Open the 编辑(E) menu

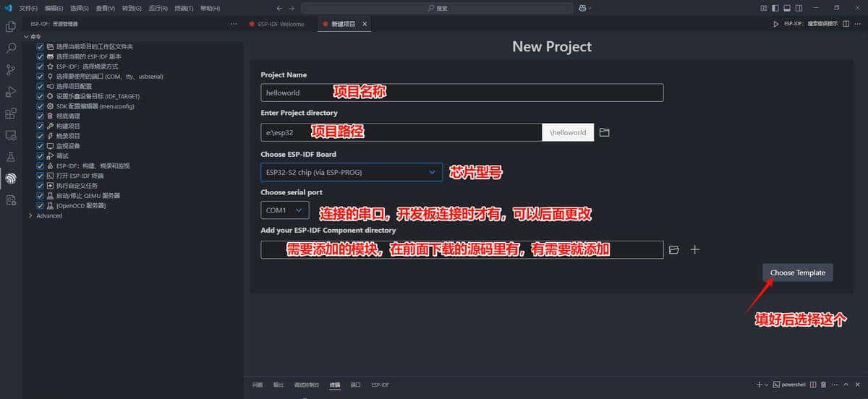coord(53,8)
